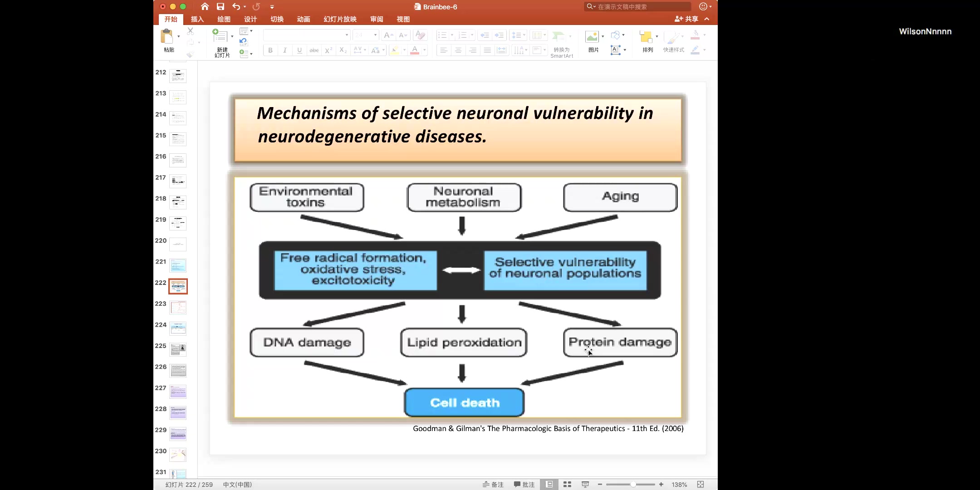
Task: Toggle Strikethrough formatting
Action: (x=314, y=50)
